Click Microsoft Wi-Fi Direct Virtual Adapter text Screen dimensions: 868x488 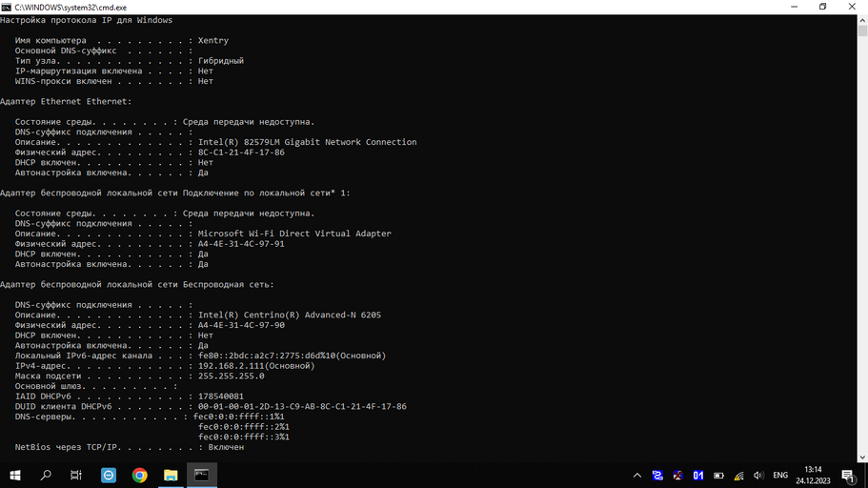tap(294, 234)
